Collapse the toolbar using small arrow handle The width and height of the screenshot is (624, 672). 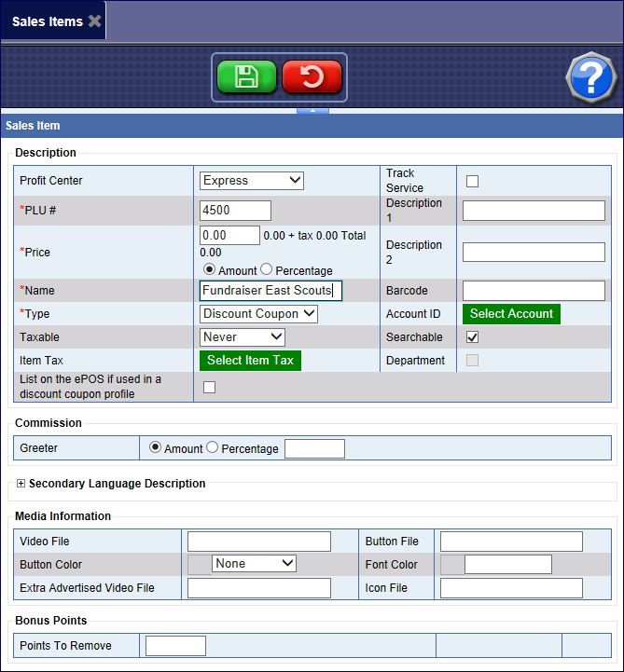312,111
